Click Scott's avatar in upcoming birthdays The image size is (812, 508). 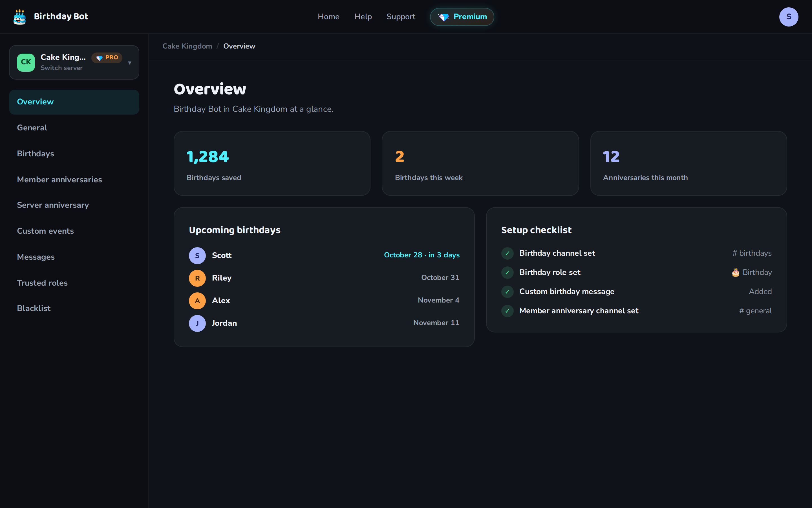pos(197,256)
